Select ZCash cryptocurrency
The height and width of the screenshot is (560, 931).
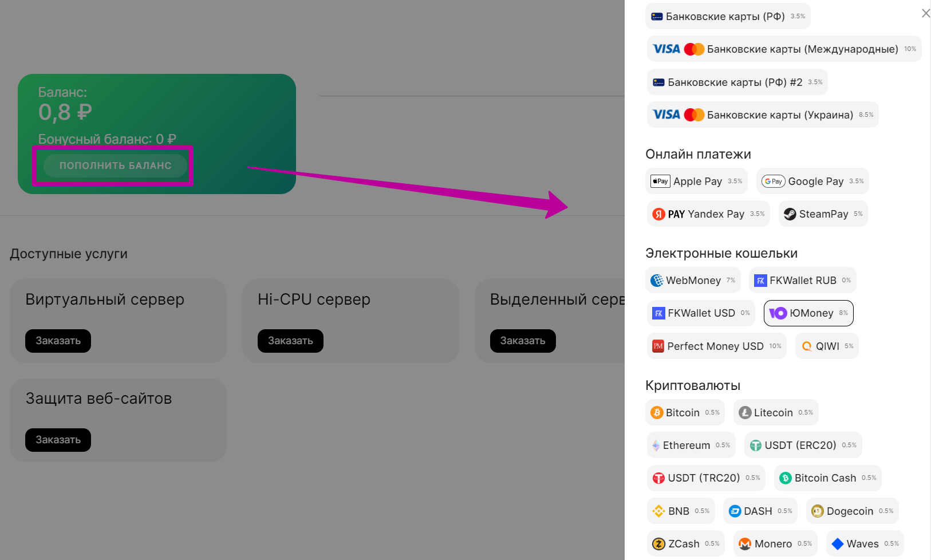686,543
